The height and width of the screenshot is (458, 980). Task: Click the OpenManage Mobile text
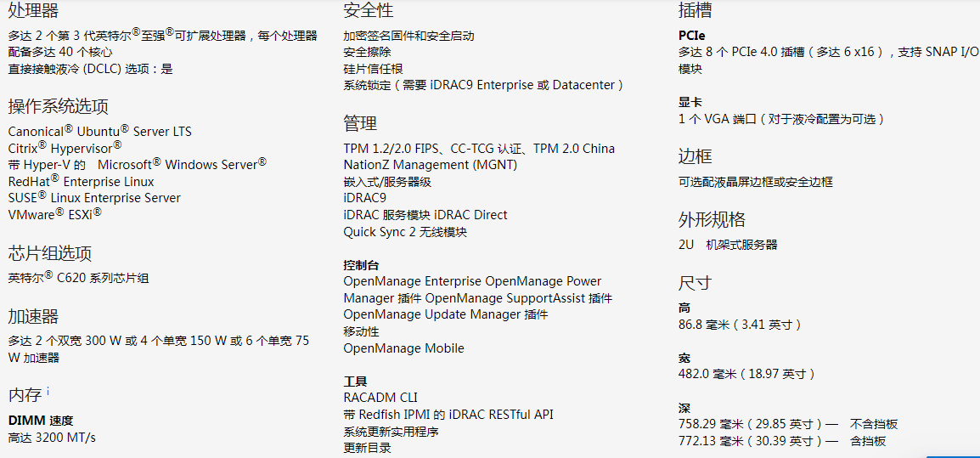point(403,348)
